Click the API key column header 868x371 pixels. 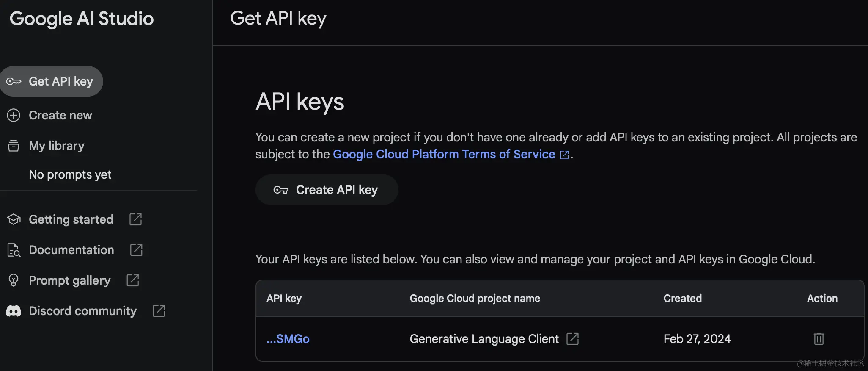284,299
